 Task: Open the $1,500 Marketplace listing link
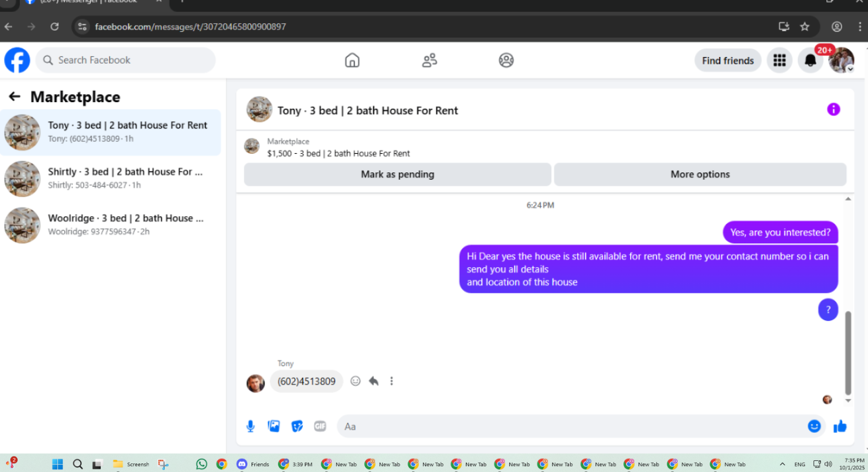pyautogui.click(x=339, y=153)
